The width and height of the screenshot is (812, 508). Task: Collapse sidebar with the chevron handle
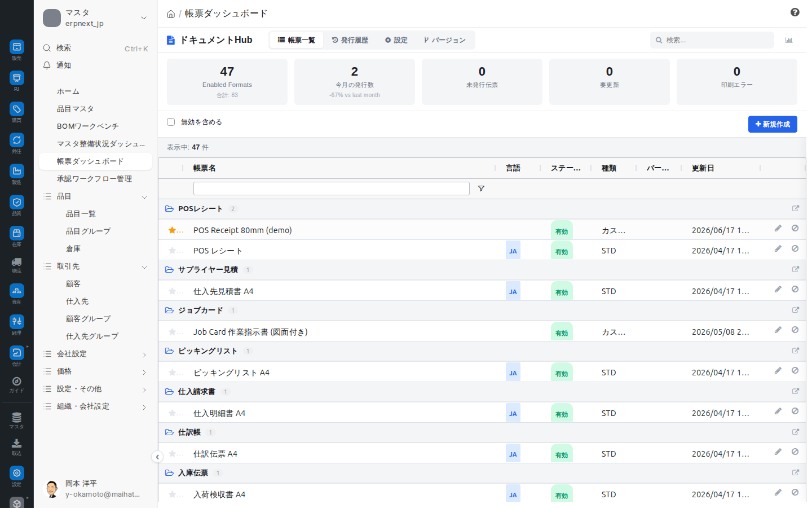(x=157, y=457)
